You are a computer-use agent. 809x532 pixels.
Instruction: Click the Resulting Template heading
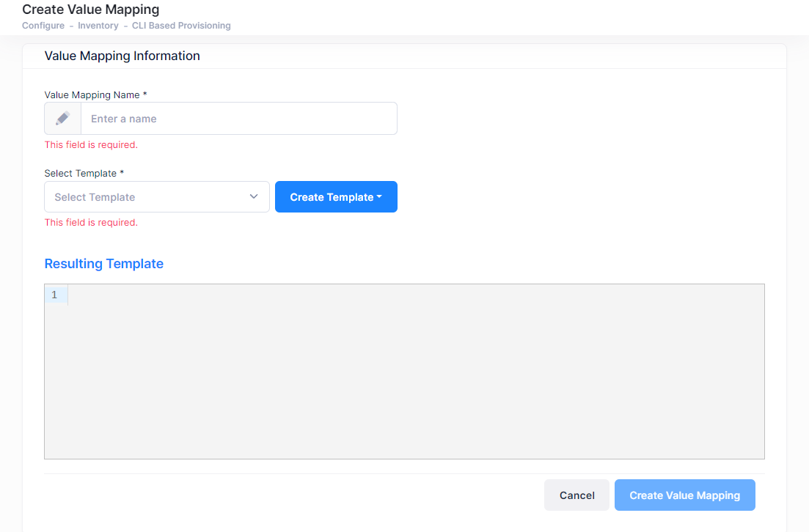point(104,264)
